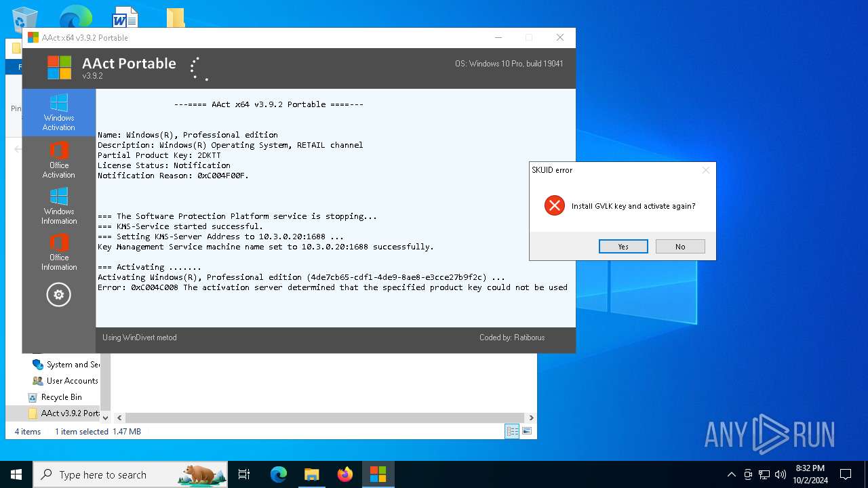Viewport: 868px width, 488px height.
Task: Click network icon in system tray
Action: pyautogui.click(x=764, y=474)
